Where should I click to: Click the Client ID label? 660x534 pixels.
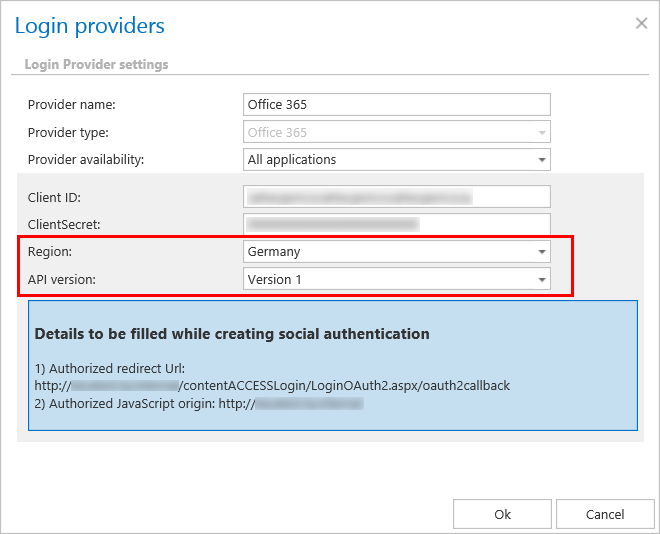[x=55, y=197]
